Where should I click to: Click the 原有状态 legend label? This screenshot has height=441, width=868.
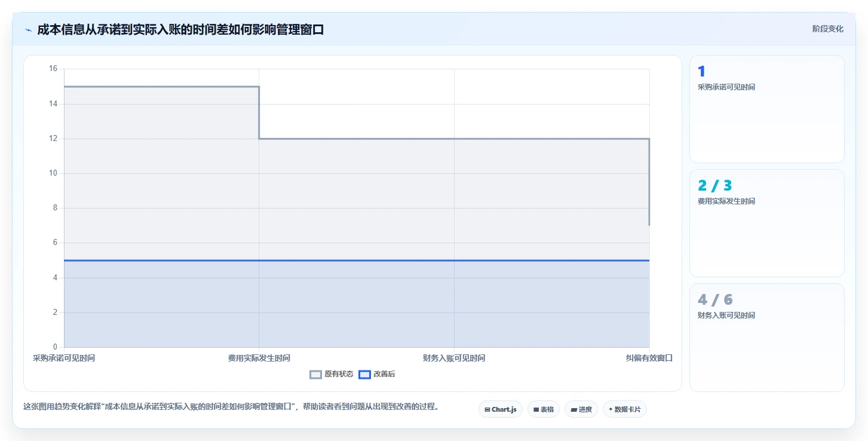339,375
